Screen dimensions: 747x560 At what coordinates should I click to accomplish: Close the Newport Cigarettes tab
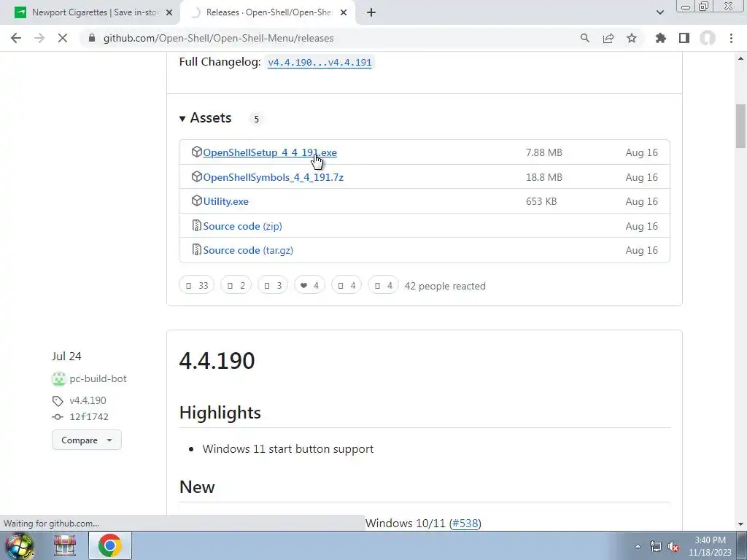pos(169,13)
